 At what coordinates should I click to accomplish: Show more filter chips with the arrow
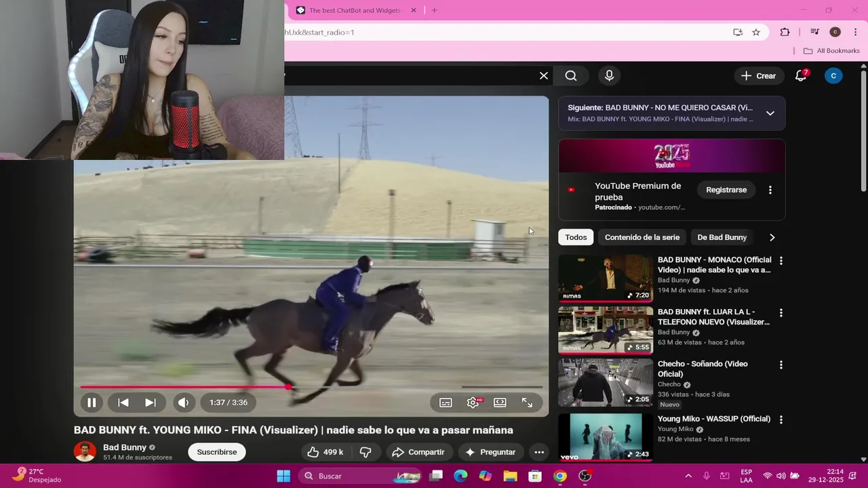pos(772,237)
